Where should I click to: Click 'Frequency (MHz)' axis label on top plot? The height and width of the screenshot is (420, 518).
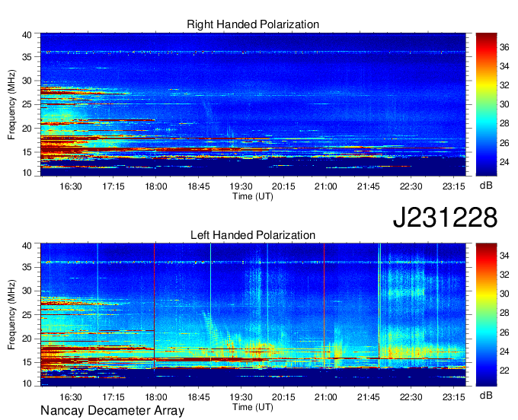tap(11, 104)
